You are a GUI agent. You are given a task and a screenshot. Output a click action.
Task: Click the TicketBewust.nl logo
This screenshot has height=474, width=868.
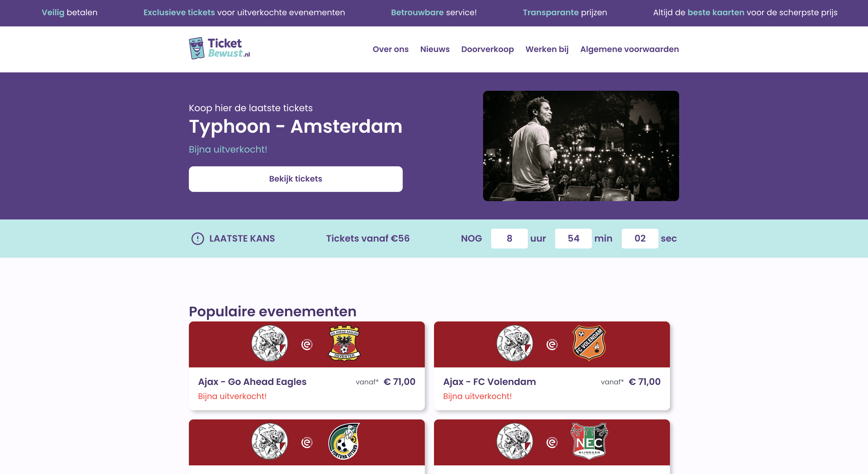coord(219,49)
